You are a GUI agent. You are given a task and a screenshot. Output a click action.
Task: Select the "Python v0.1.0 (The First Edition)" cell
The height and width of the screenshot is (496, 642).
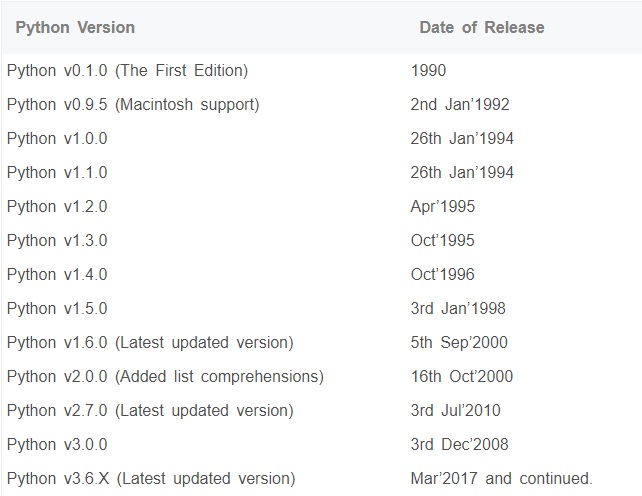pos(127,70)
